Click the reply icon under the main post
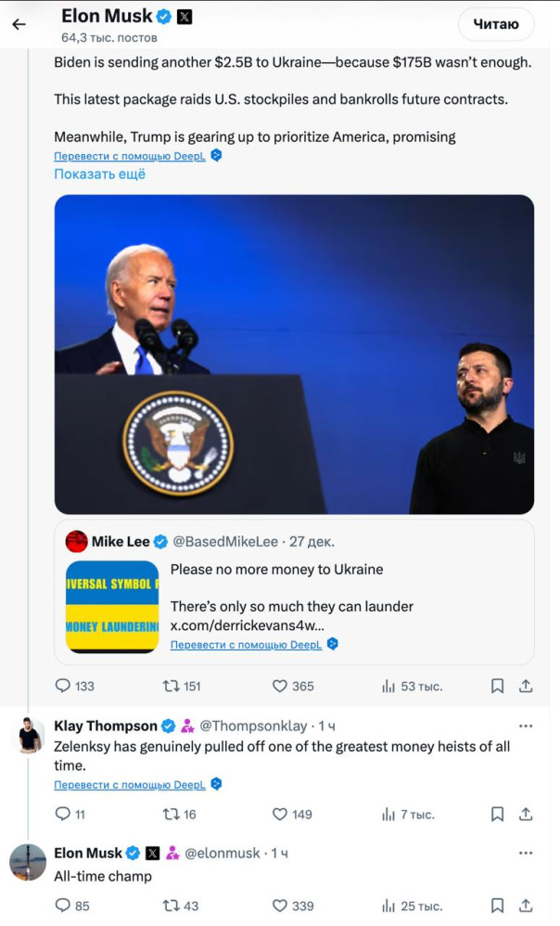The image size is (560, 926). [x=63, y=686]
